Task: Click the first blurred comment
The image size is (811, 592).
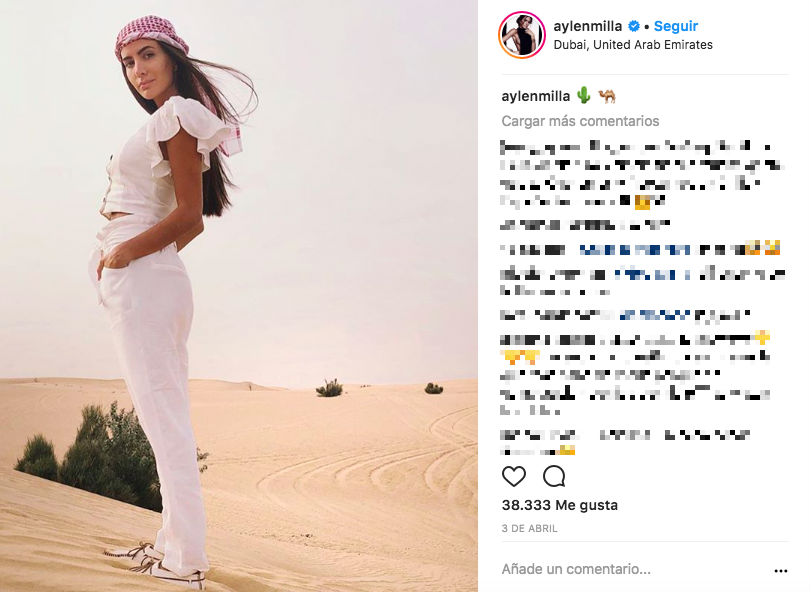Action: pos(641,175)
